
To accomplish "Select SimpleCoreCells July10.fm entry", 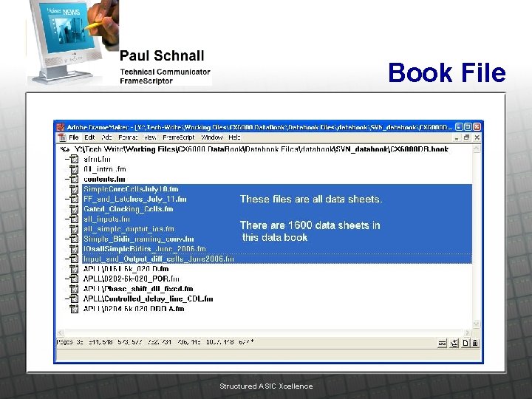I will pos(131,189).
